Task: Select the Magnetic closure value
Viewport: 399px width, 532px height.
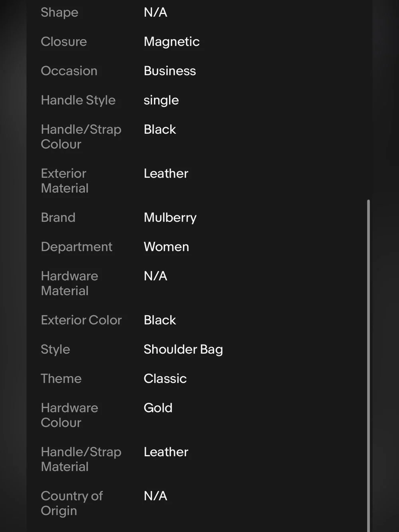Action: (172, 42)
